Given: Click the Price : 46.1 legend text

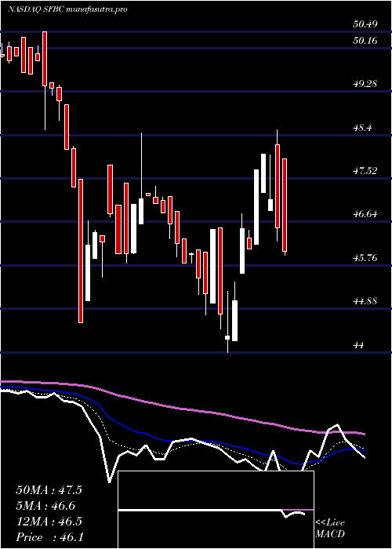Looking at the screenshot, I should pos(49,537).
